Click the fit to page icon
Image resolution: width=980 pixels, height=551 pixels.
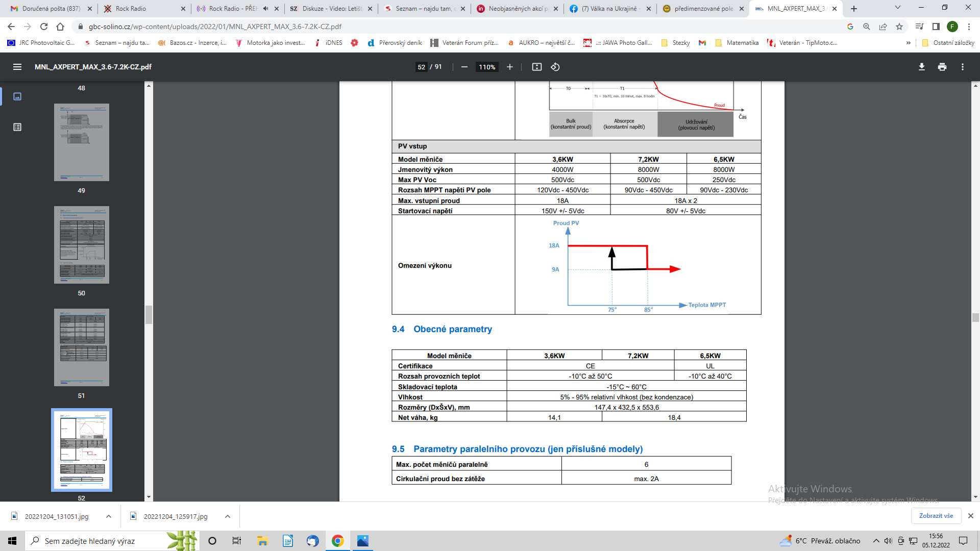click(537, 67)
